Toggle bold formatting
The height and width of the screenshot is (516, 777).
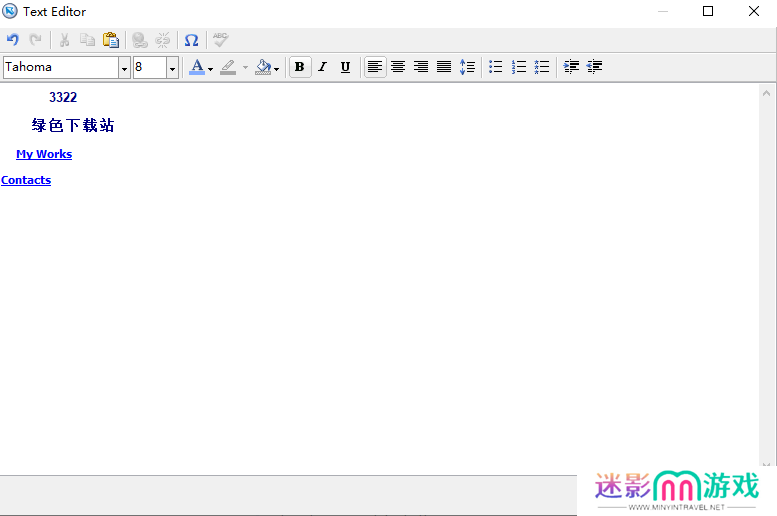[x=300, y=66]
